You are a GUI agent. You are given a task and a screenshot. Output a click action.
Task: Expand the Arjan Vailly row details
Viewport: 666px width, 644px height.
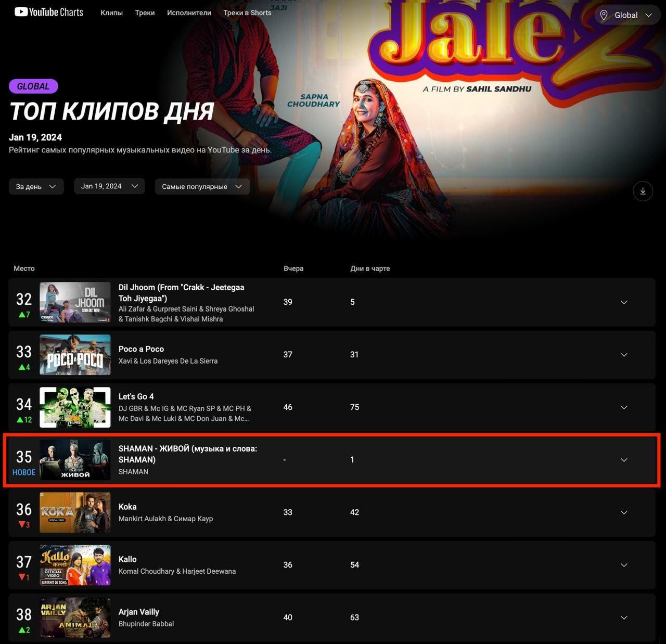click(x=624, y=617)
